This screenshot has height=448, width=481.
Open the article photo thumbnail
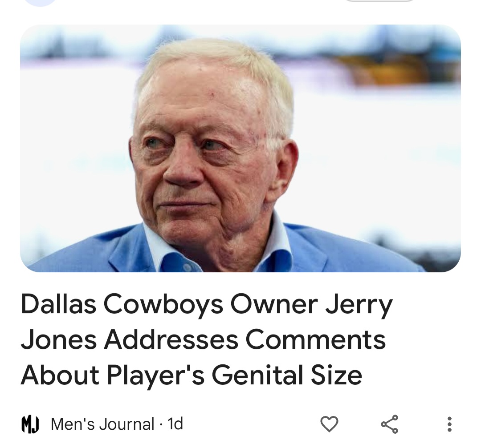[240, 148]
